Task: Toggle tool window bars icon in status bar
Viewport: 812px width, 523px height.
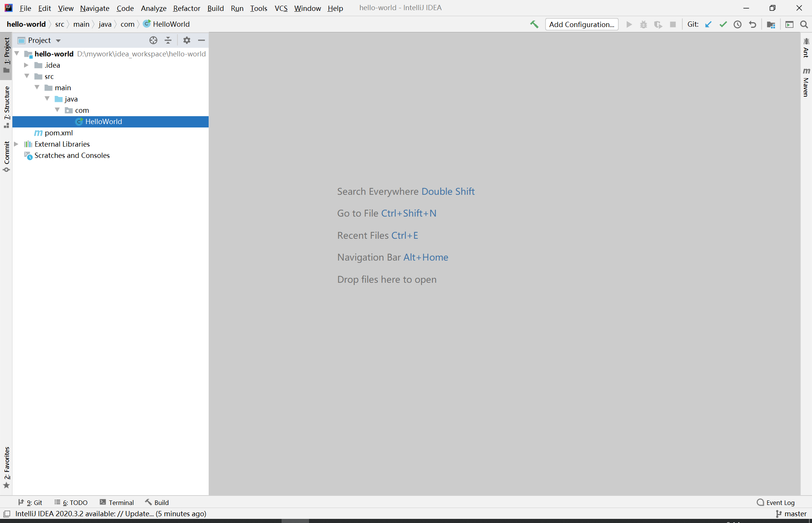Action: click(x=7, y=514)
